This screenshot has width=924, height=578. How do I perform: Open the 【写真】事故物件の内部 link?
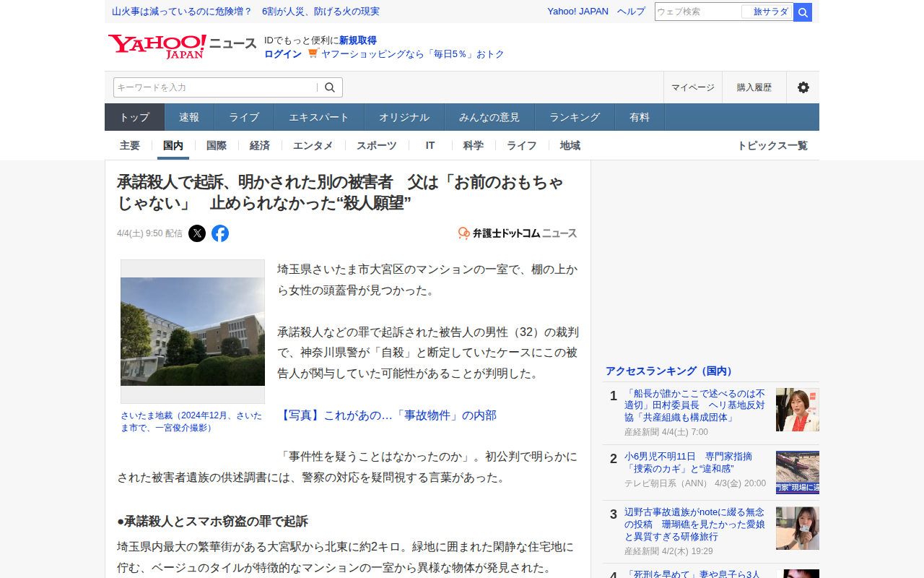[x=387, y=415]
